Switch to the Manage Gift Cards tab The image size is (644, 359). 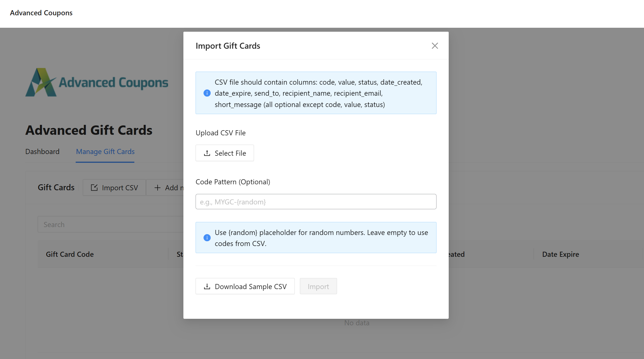coord(105,151)
